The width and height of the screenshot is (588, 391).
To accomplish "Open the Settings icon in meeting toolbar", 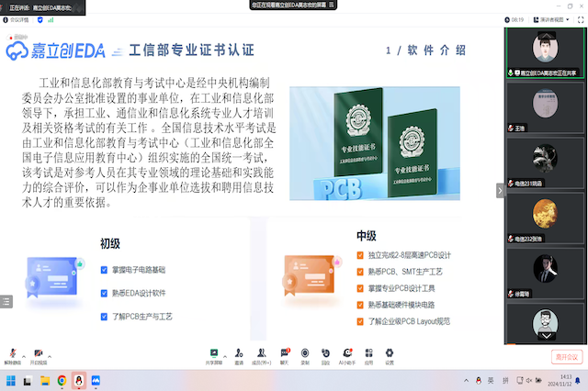I will point(390,353).
